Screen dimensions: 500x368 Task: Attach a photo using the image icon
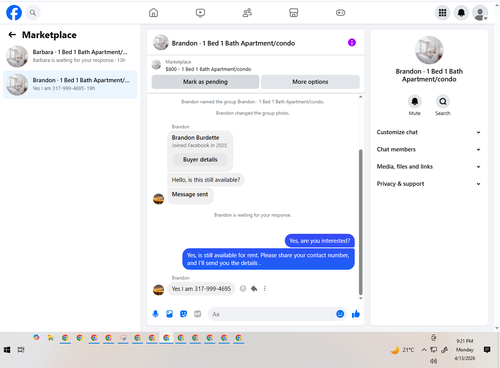pyautogui.click(x=169, y=314)
